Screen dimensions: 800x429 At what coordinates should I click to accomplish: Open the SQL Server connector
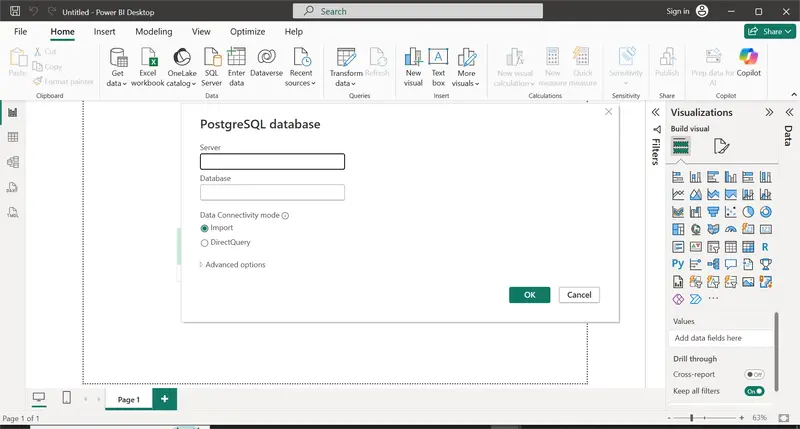(211, 67)
